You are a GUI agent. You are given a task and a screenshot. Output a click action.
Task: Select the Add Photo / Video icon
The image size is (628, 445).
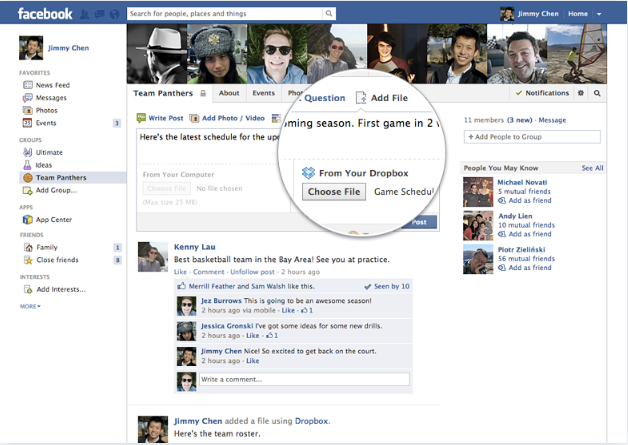point(195,118)
